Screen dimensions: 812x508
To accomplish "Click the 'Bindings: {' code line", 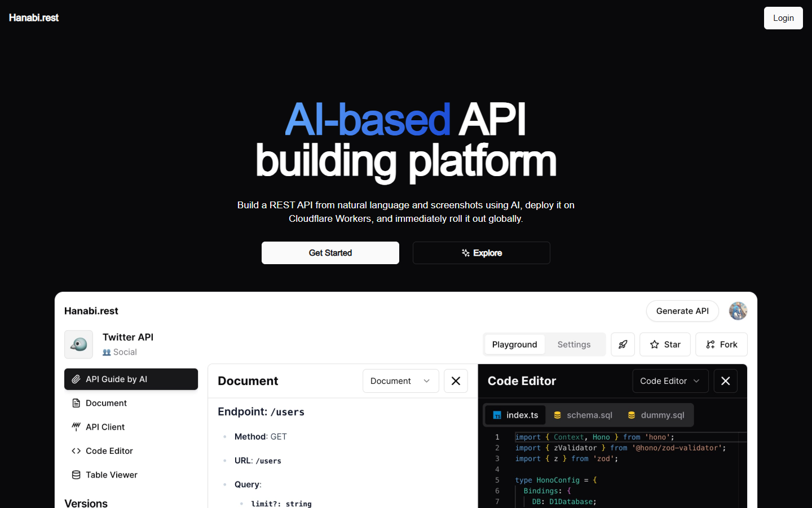I will pos(548,491).
